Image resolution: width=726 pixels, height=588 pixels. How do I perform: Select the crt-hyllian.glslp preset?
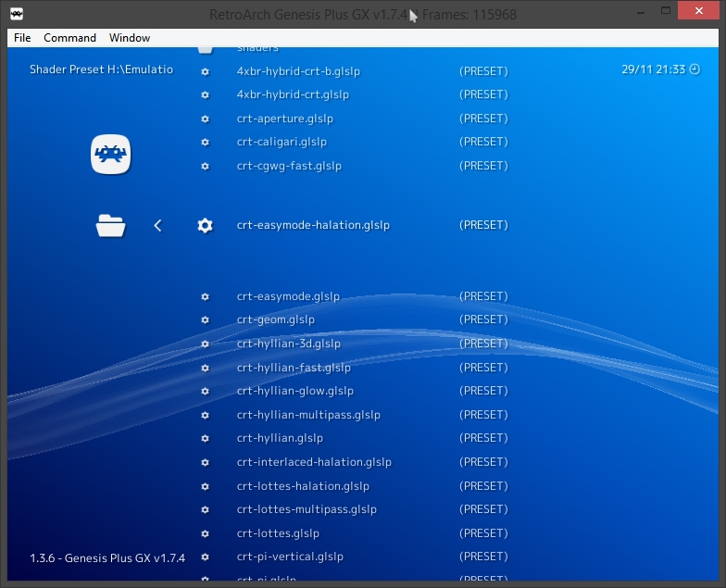280,438
